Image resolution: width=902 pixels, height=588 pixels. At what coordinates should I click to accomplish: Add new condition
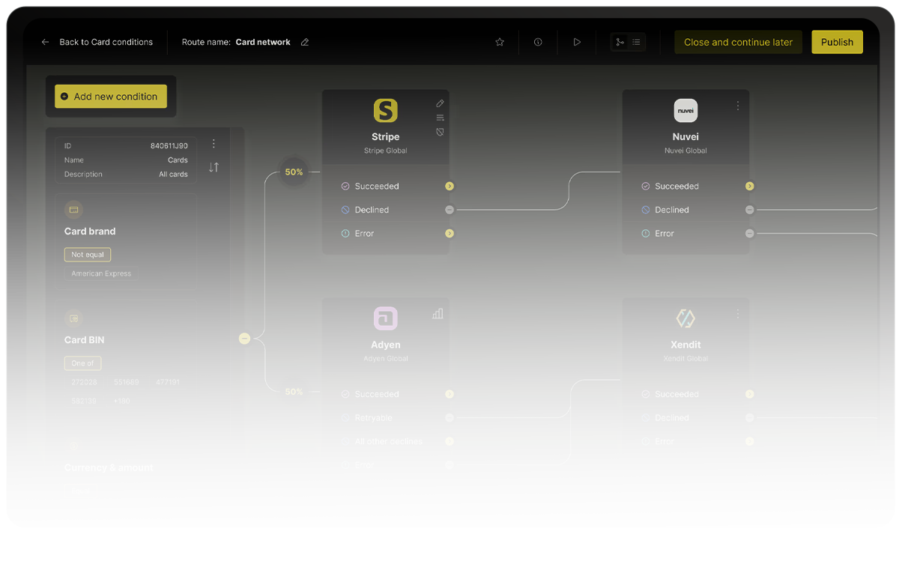[111, 96]
